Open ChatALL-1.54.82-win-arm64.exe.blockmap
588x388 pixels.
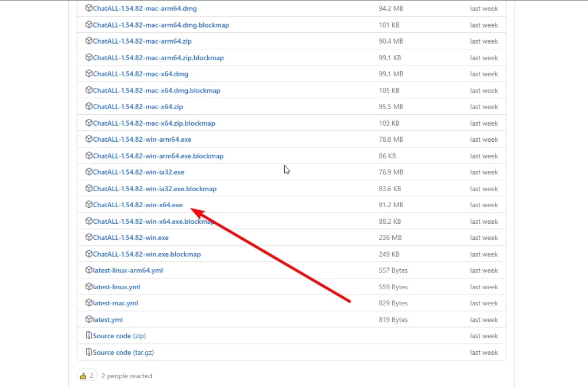tap(158, 156)
